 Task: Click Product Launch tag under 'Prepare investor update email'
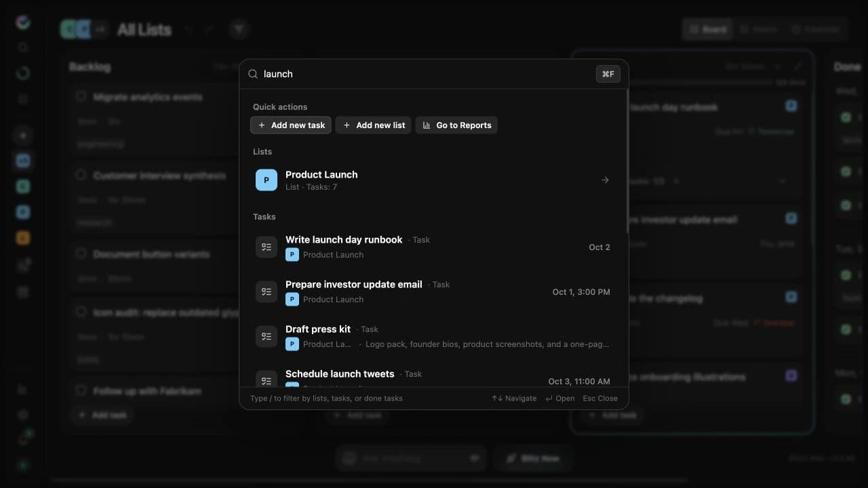325,300
